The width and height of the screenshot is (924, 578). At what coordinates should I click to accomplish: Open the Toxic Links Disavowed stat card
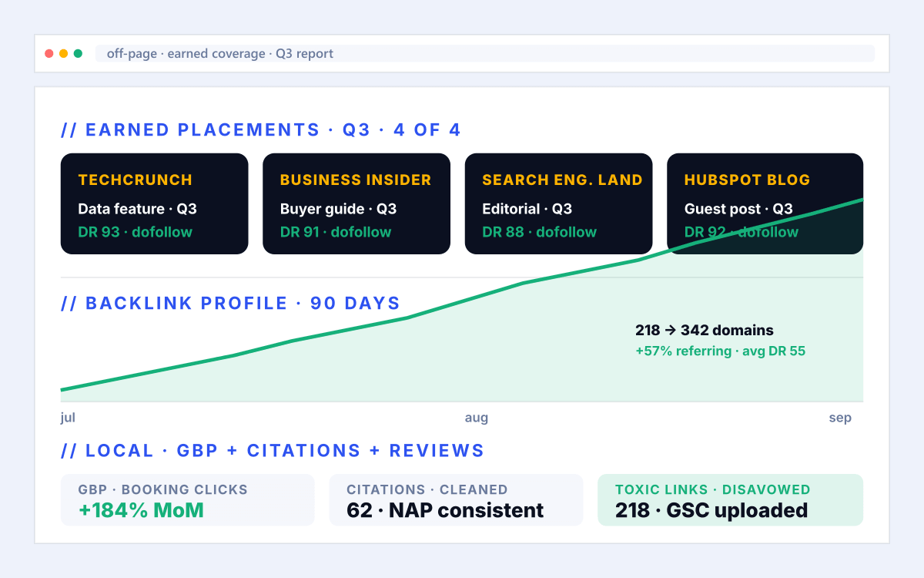[731, 500]
